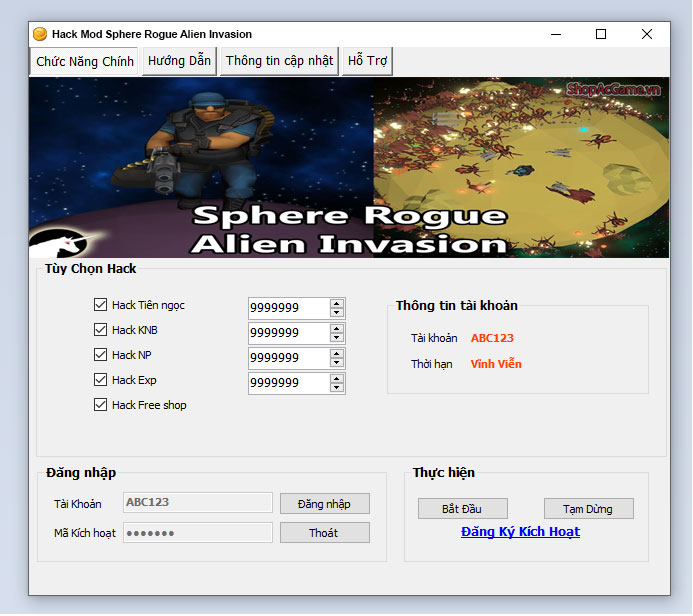The image size is (693, 616).
Task: Decrease the Hack NP value with down arrow
Action: tap(337, 362)
